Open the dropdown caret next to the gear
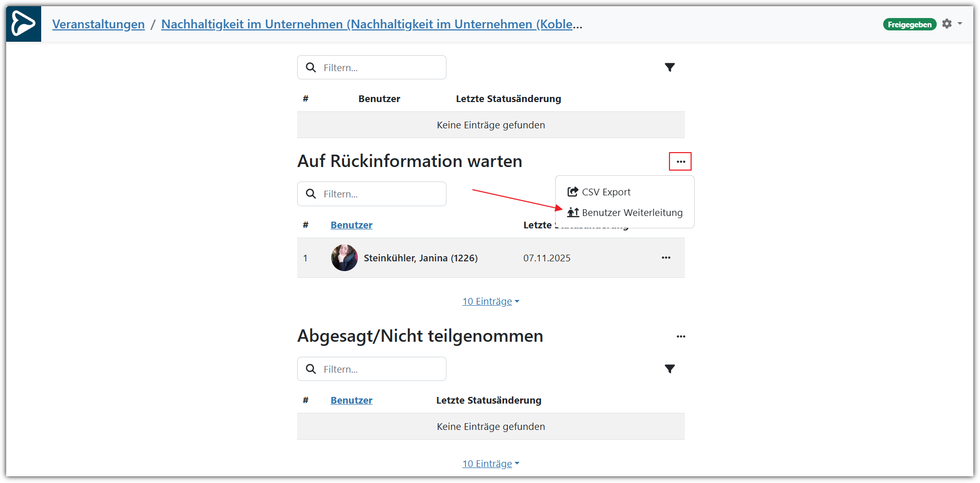Screen dimensions: 980x483 click(x=960, y=24)
